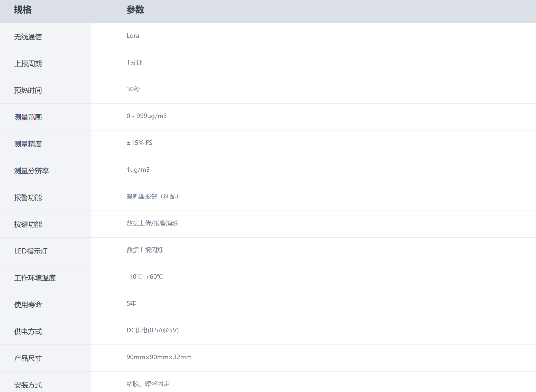
Task: Select the 数据上报闪烁 value
Action: 145,250
